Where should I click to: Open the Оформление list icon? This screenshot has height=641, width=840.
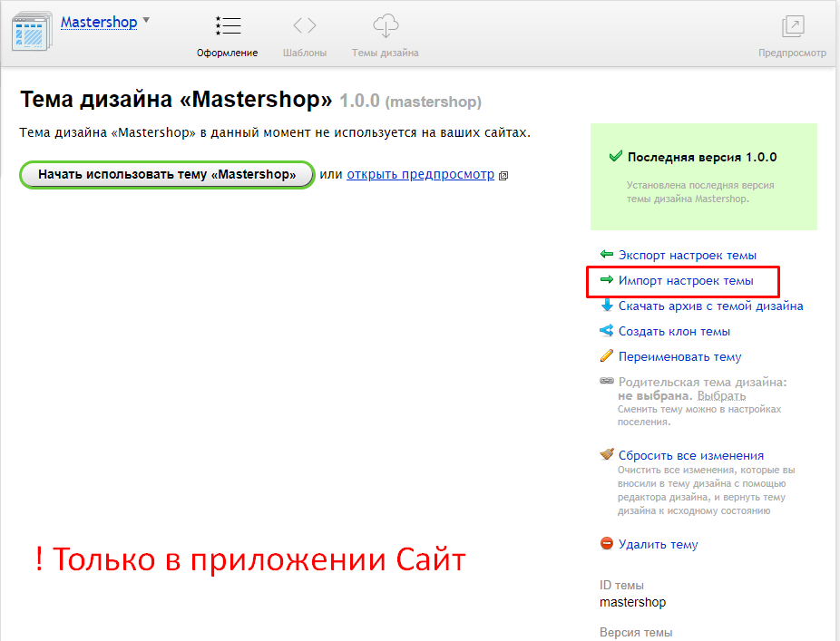click(228, 25)
